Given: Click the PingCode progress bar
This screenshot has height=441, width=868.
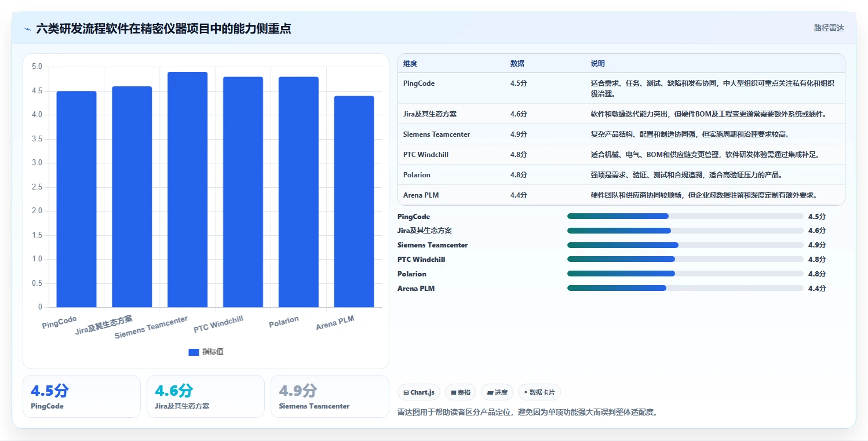Looking at the screenshot, I should [x=685, y=216].
